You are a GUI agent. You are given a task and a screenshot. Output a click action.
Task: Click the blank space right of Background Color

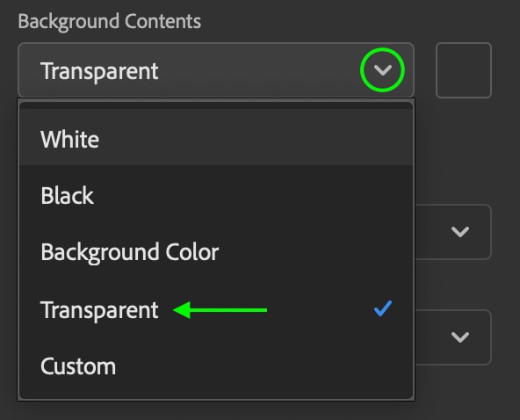(315, 252)
